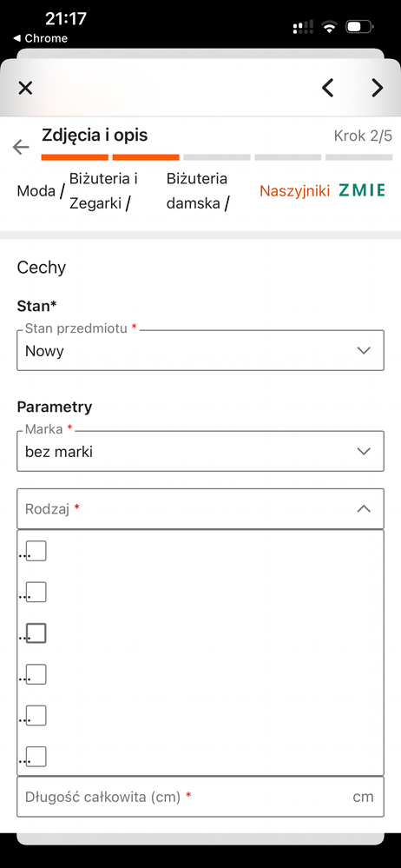Screen dimensions: 401x868
Task: Focus the Długość całkowita (cm) input field
Action: 200,797
